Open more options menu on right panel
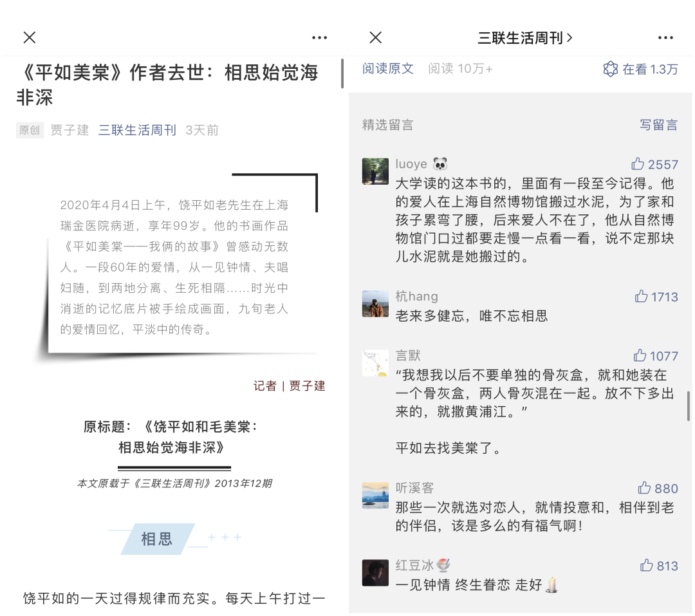The width and height of the screenshot is (695, 616). (665, 38)
